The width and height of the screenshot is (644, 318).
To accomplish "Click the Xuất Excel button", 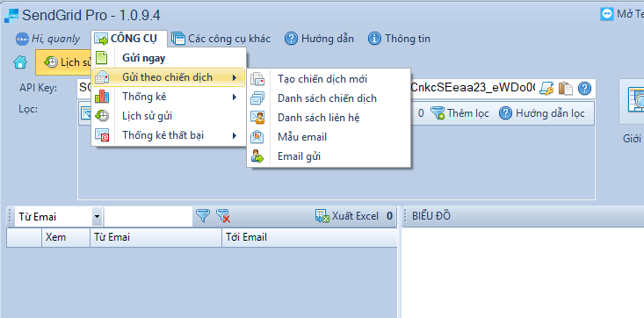I will [347, 216].
